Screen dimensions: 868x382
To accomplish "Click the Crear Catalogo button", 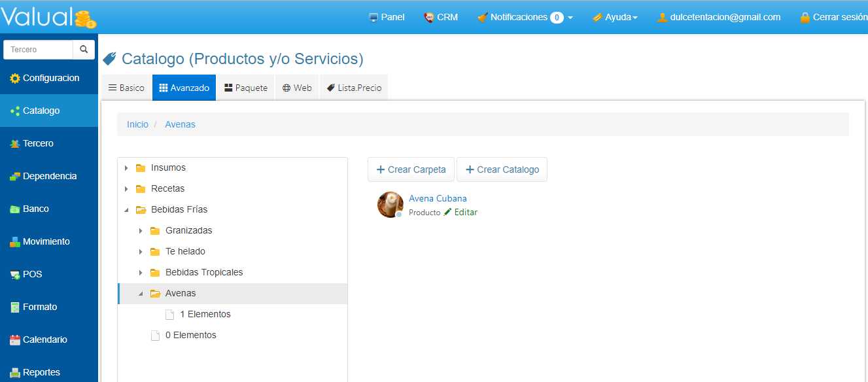I will pyautogui.click(x=502, y=169).
